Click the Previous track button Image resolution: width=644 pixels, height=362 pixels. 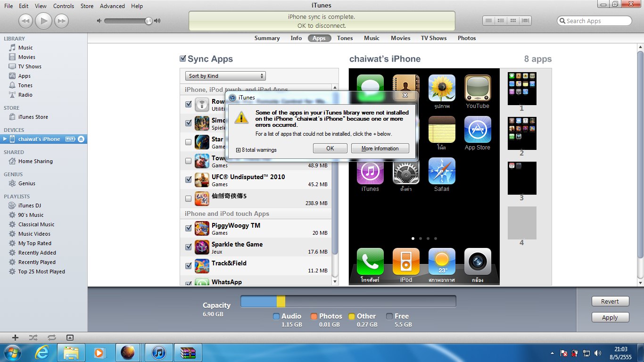click(25, 21)
